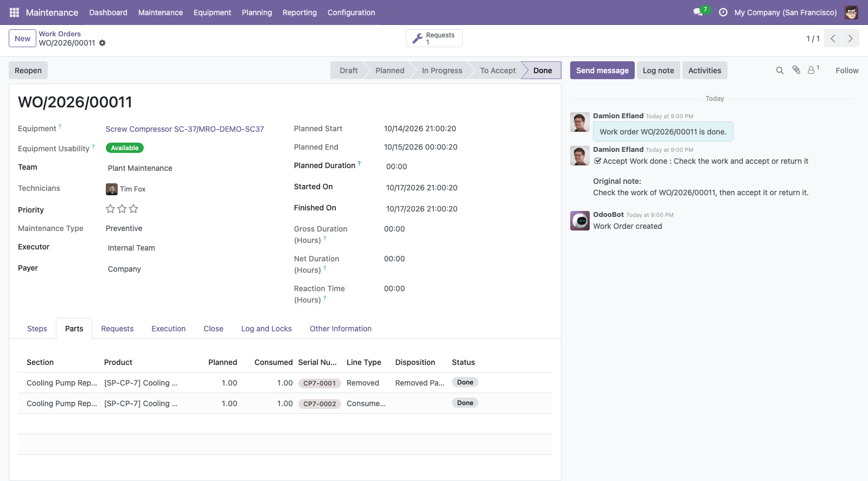
Task: Set priority to one star
Action: click(x=110, y=209)
